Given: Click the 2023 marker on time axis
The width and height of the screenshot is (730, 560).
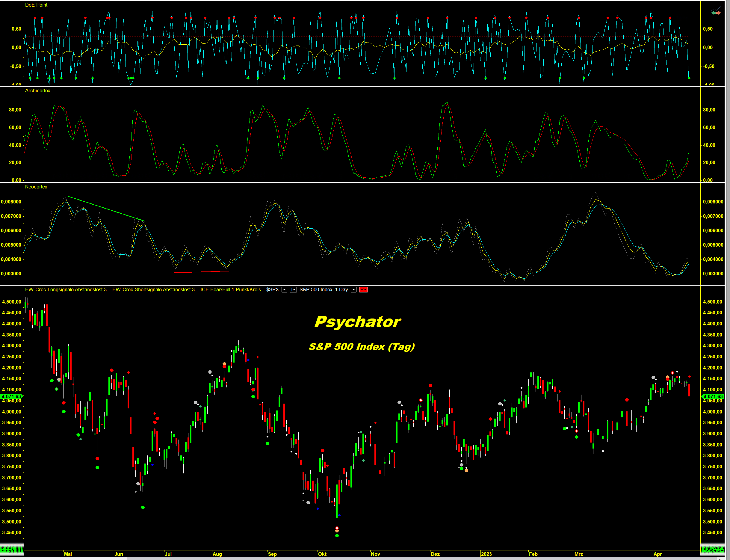Looking at the screenshot, I should [486, 554].
